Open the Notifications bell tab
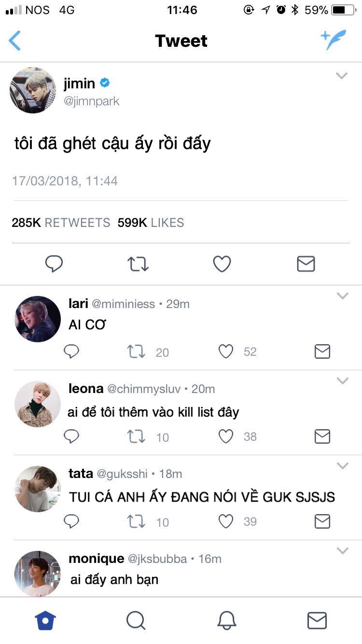Viewport: 362px width, 644px height. point(226,620)
